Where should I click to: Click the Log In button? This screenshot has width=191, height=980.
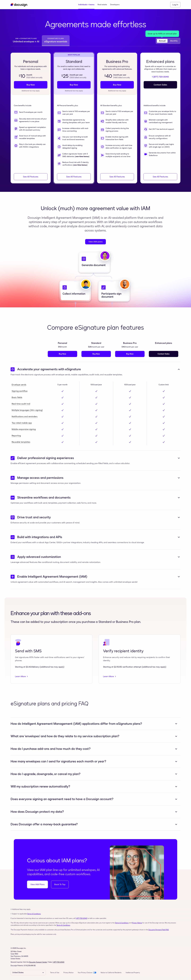(x=175, y=5)
